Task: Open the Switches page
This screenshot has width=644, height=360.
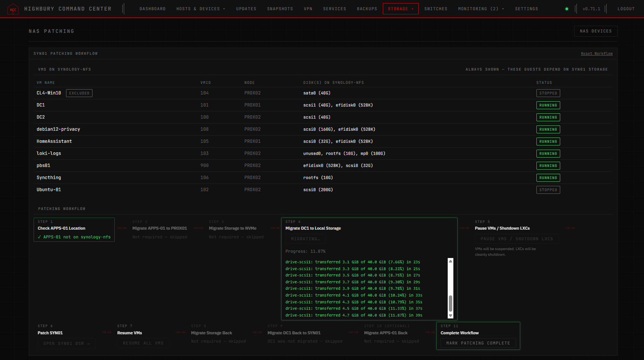Action: [436, 9]
